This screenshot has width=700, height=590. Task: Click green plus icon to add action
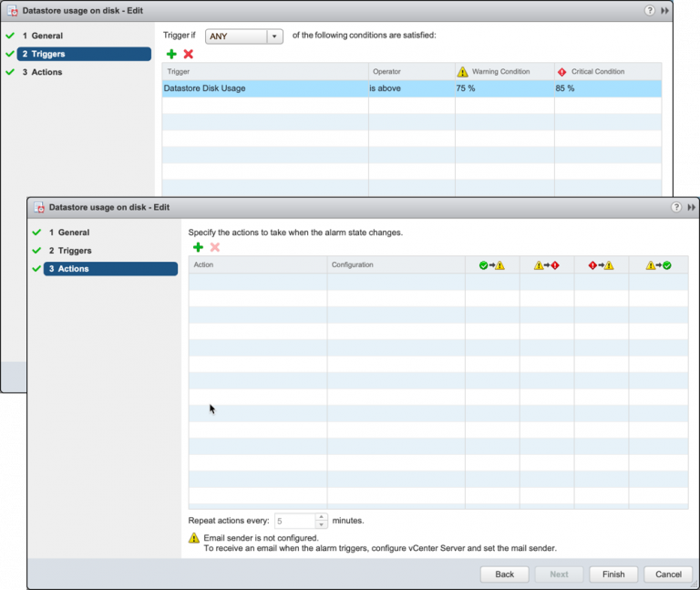(x=198, y=247)
